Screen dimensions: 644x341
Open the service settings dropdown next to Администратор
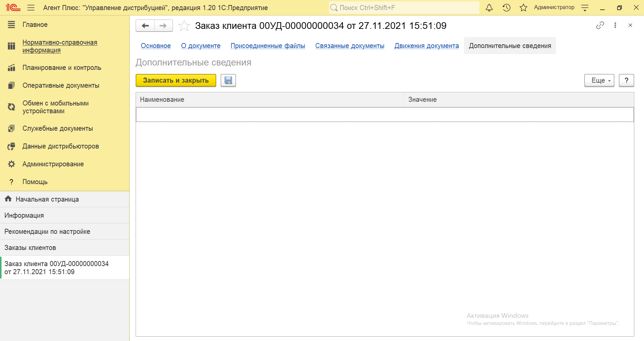tap(585, 7)
